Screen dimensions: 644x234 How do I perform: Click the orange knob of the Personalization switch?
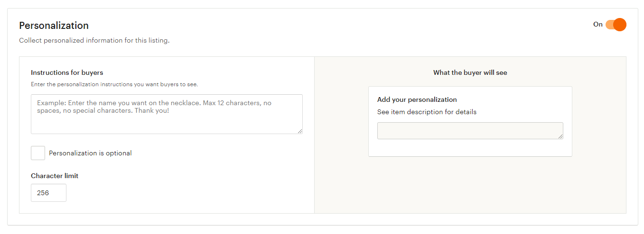click(x=620, y=25)
